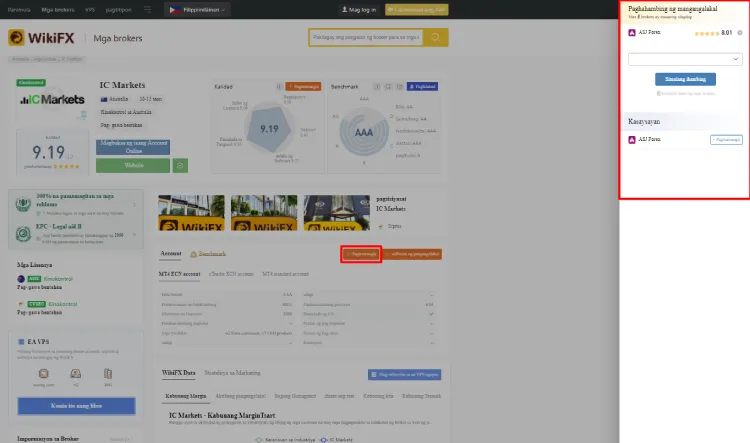Click the open account online blue button
The height and width of the screenshot is (443, 750).
point(133,147)
